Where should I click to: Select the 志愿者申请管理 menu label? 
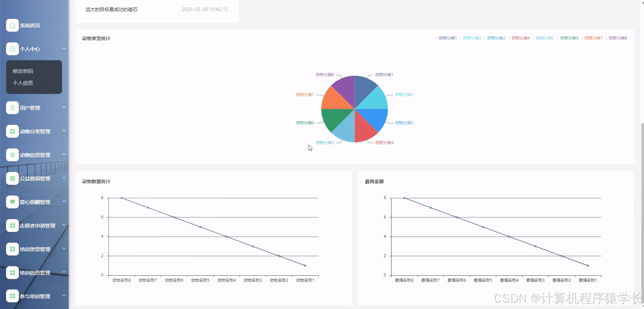tap(37, 226)
